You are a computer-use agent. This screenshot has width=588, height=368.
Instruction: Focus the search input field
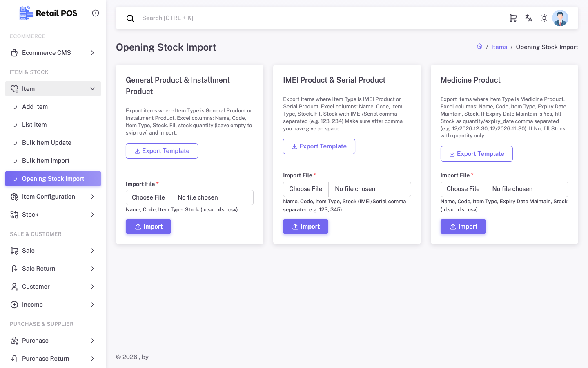318,18
